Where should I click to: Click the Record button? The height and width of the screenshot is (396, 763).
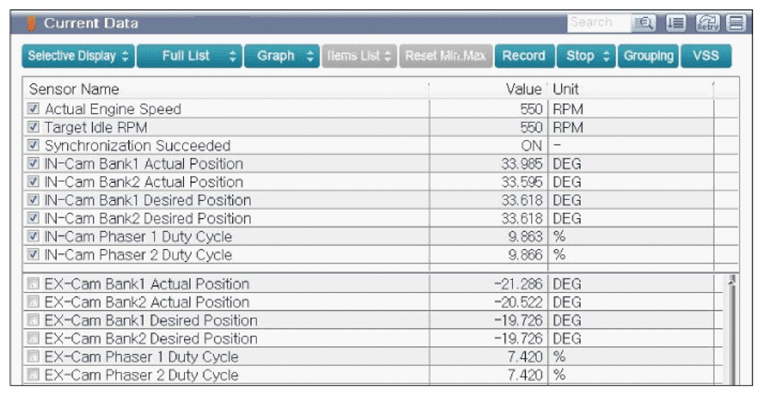coord(524,56)
